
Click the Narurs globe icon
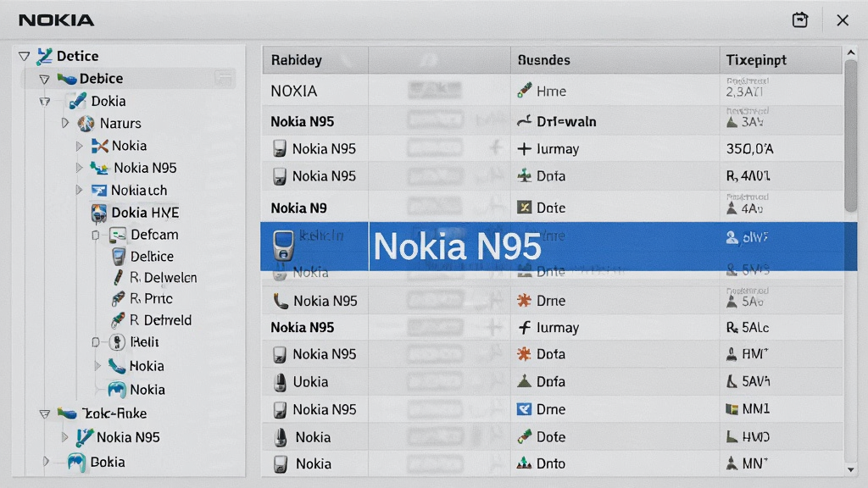coord(86,124)
